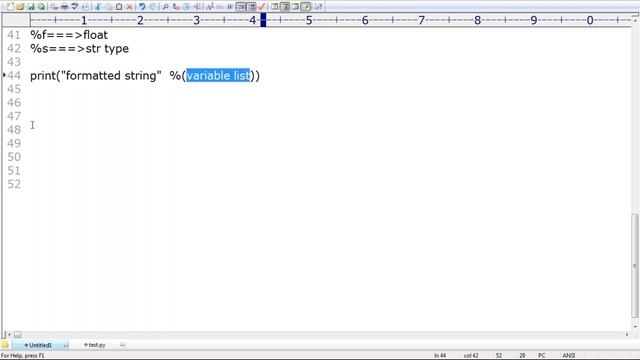Delete selection with the red X icon
Screen dimensions: 640x360
coord(129,7)
